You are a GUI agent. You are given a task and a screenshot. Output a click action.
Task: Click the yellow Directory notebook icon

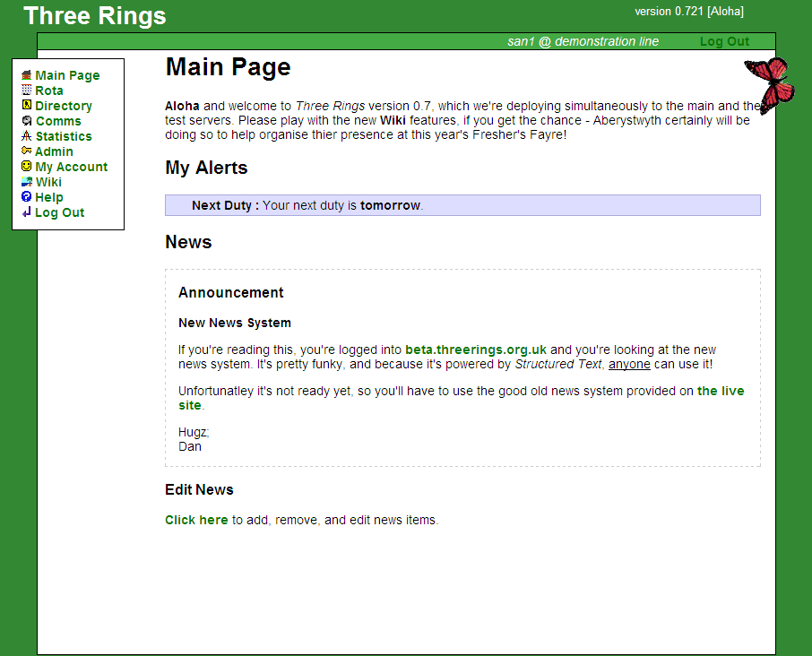(27, 106)
